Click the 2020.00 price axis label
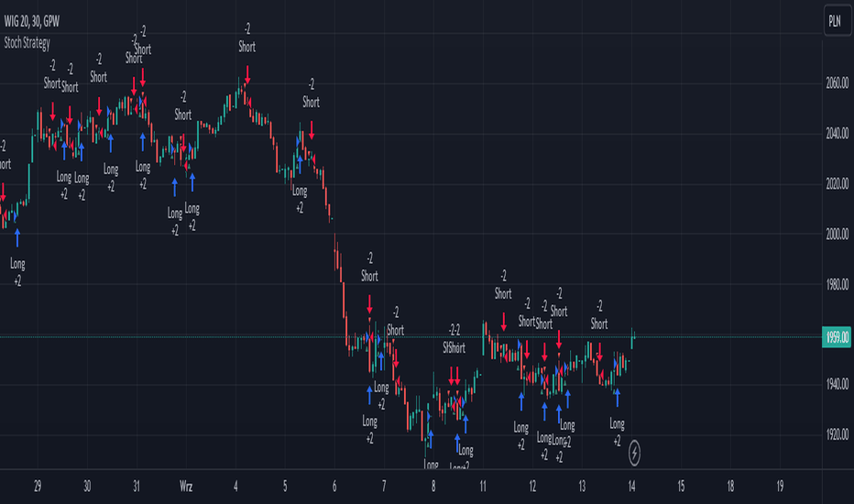Screen dimensions: 854x504 (x=838, y=183)
